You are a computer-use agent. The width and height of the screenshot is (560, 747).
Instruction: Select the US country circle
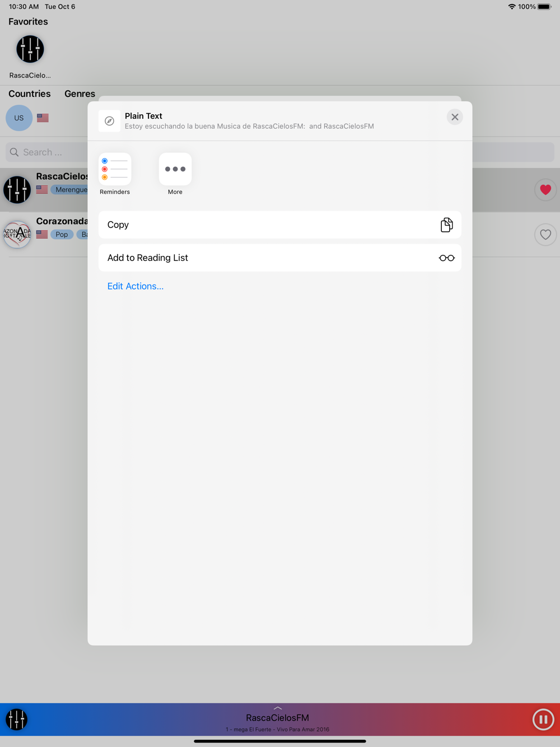(x=19, y=118)
